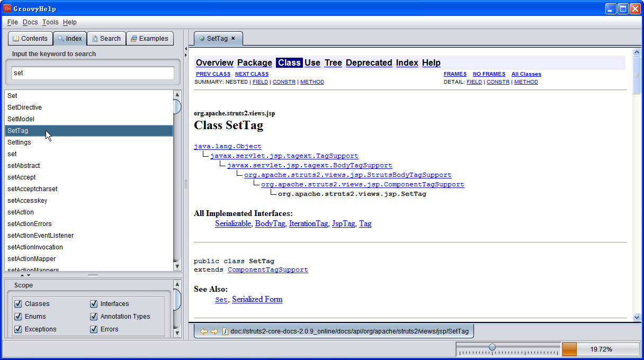
Task: Select SetDirective in the index list
Action: click(89, 107)
